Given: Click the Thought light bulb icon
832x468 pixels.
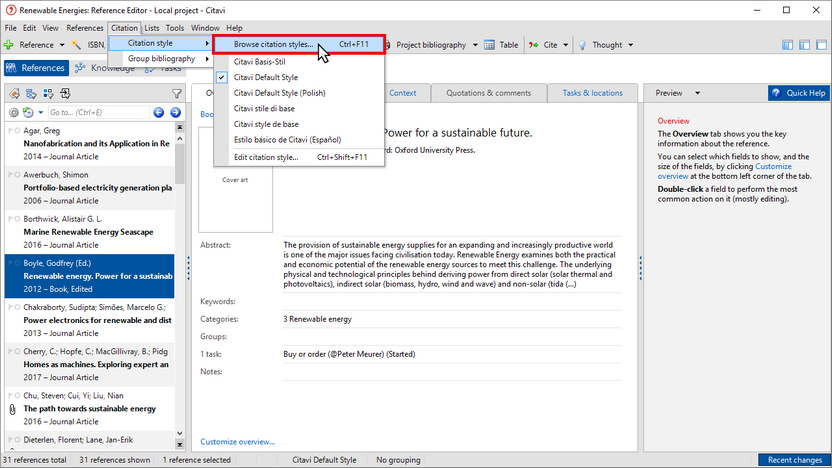Looking at the screenshot, I should (x=582, y=45).
